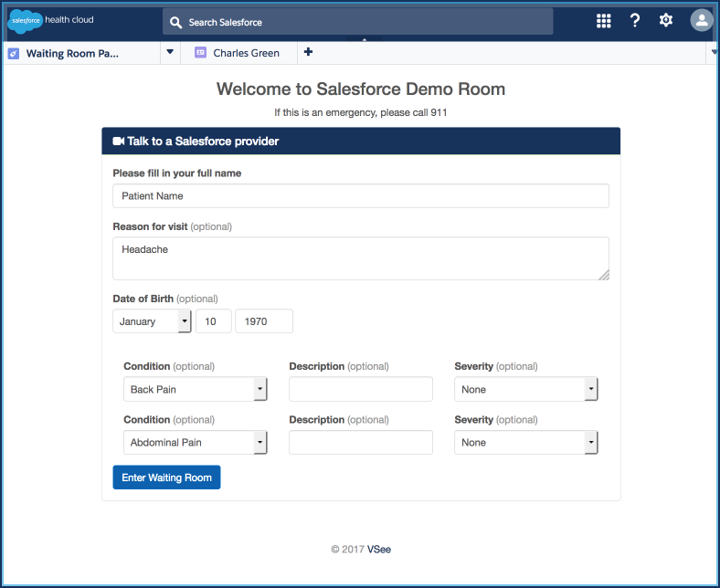Click 'If this is an emergency' notice
720x588 pixels.
coord(361,112)
